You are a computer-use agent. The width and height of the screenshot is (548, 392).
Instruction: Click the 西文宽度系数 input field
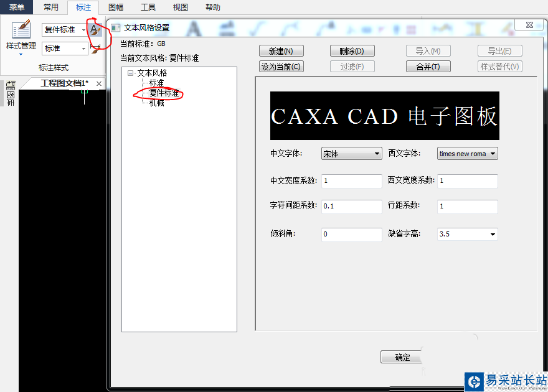click(x=467, y=181)
